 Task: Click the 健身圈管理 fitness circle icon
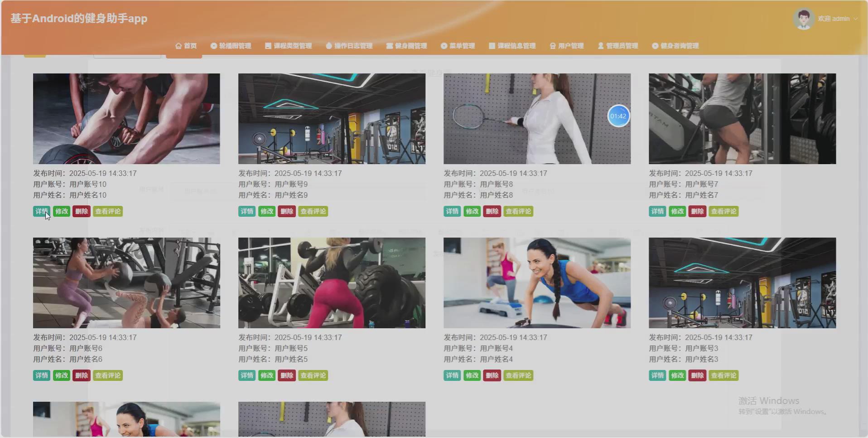tap(391, 45)
